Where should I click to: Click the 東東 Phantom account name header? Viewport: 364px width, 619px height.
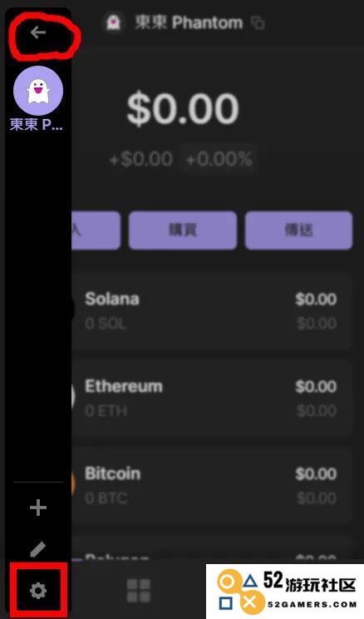tap(189, 23)
